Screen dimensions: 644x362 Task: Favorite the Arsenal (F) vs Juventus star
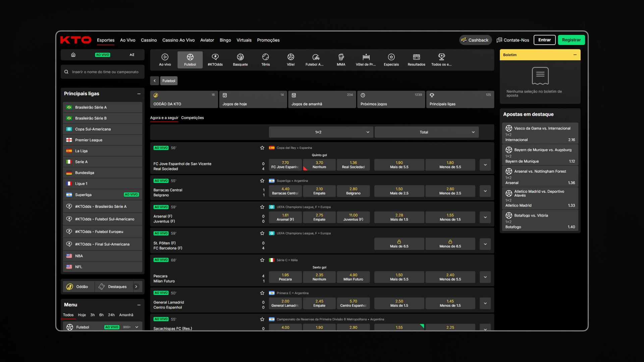tap(262, 207)
